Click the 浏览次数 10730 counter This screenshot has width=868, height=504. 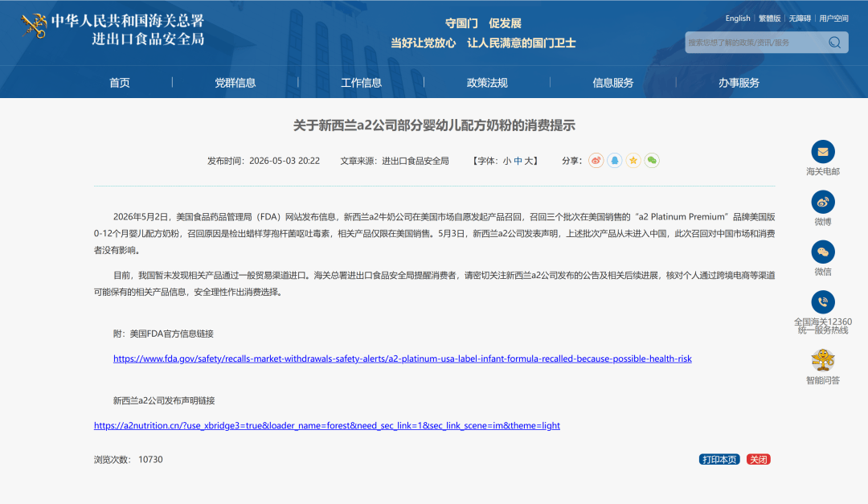pyautogui.click(x=129, y=459)
